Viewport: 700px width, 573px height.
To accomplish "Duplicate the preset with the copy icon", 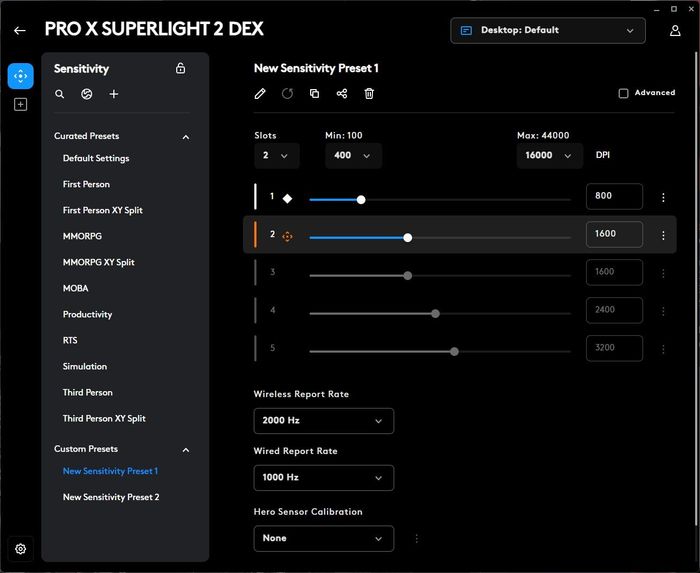I will point(315,94).
